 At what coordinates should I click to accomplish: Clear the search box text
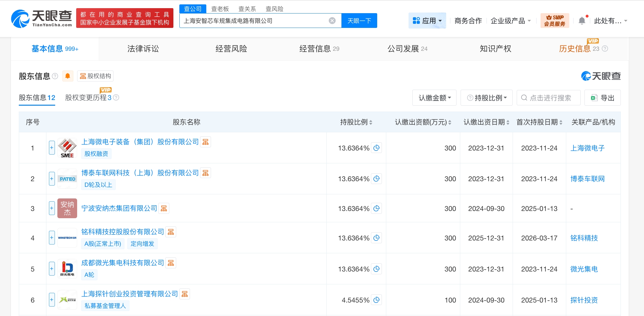pos(332,21)
